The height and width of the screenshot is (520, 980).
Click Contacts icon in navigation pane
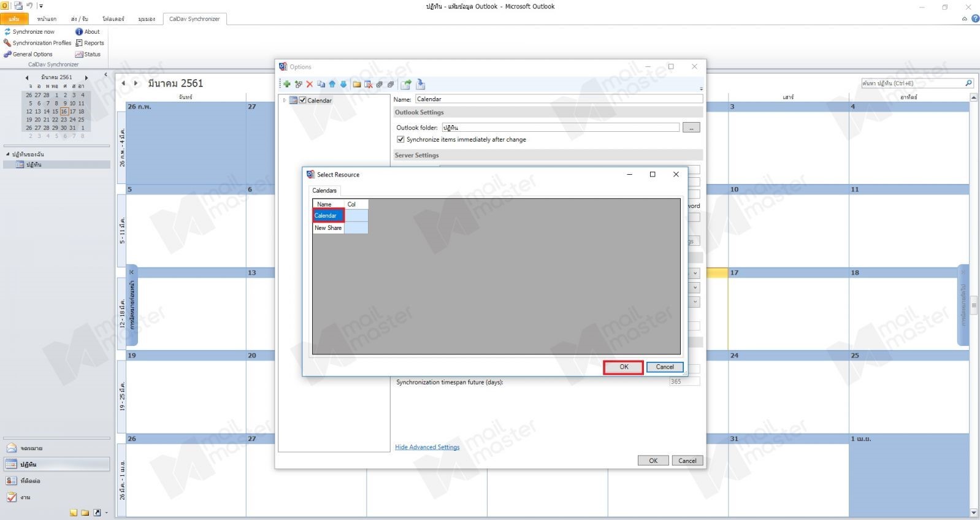pos(11,481)
